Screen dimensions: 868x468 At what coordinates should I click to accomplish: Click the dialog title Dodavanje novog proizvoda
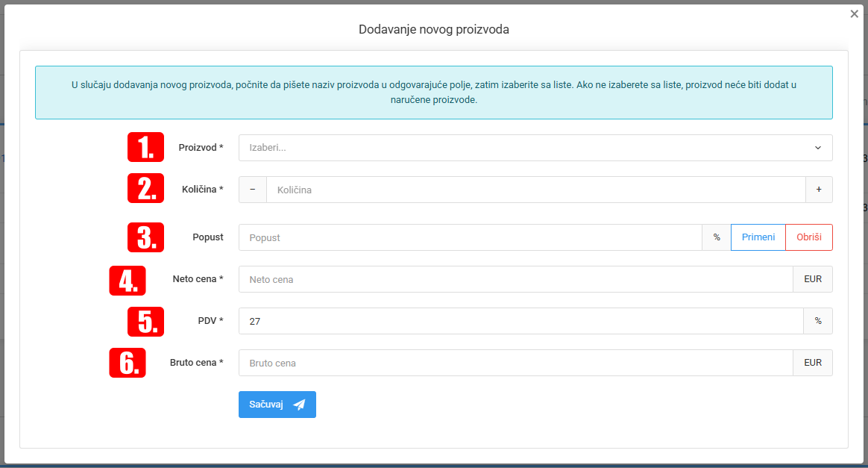click(434, 29)
